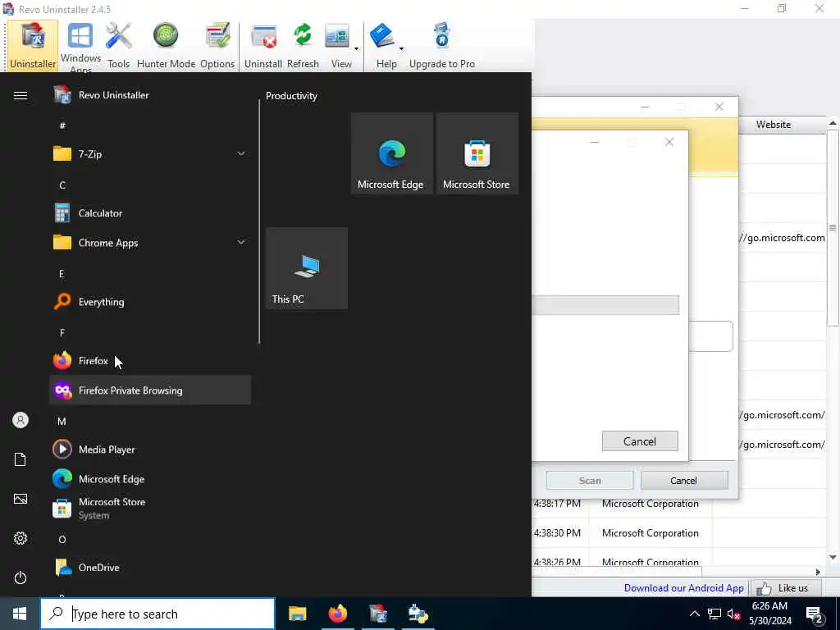Select the 4:38:17 PM row
The image size is (840, 630).
click(680, 504)
